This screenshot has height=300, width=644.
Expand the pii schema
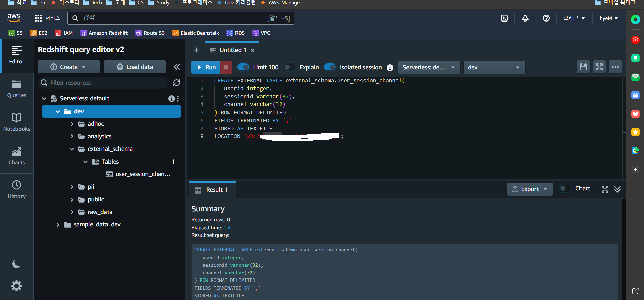(72, 187)
